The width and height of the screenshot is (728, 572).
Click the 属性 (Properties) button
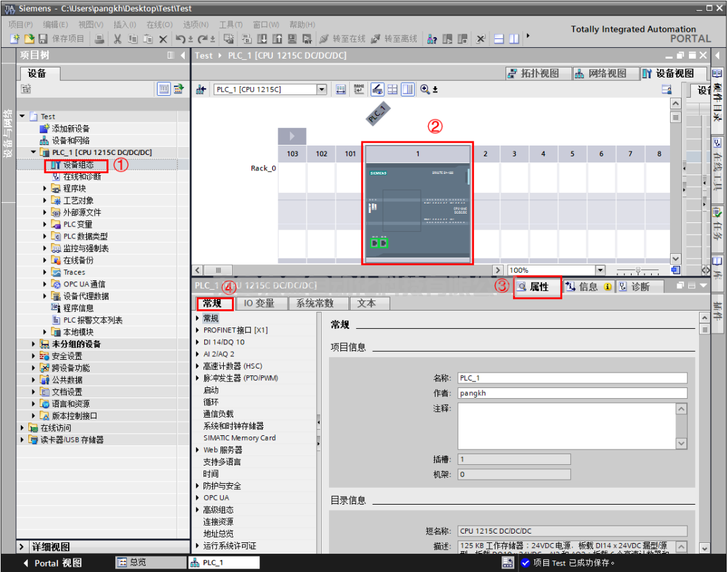pyautogui.click(x=537, y=286)
